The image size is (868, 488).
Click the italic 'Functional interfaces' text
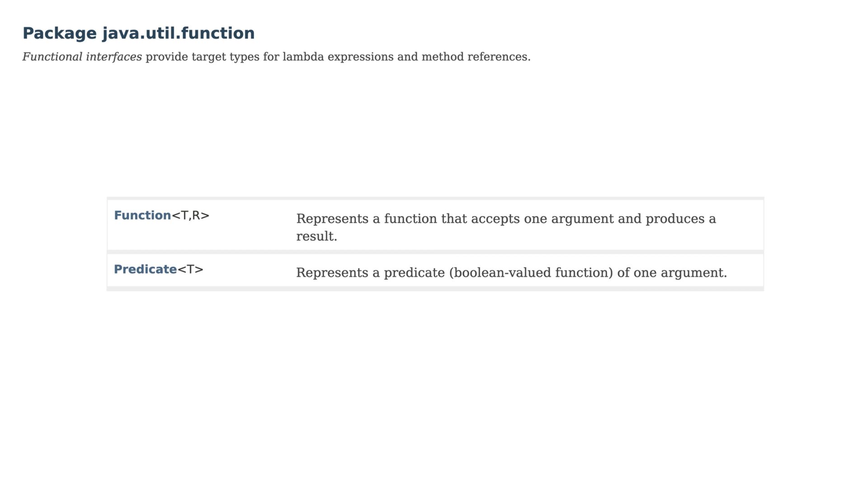82,57
